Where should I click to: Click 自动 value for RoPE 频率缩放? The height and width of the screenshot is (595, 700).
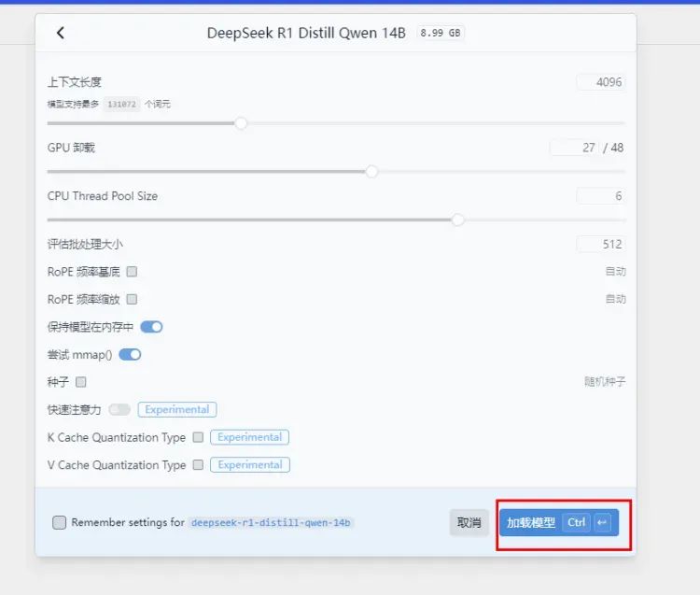(x=616, y=299)
